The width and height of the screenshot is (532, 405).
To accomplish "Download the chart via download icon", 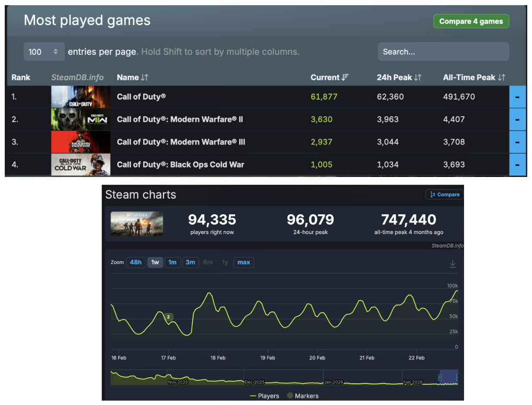I will 453,264.
